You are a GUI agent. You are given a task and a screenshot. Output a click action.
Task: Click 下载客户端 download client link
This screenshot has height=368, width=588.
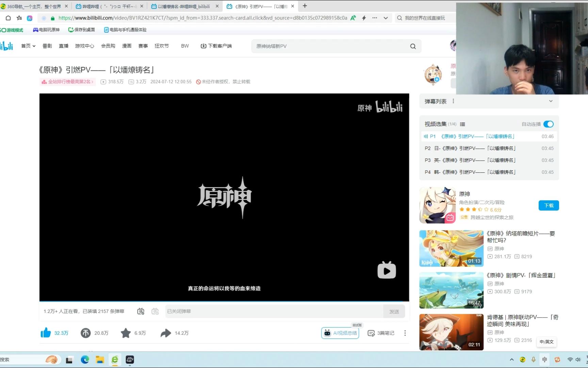216,46
